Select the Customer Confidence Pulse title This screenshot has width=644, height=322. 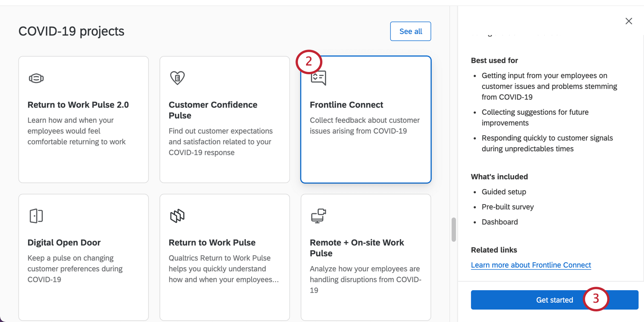tap(213, 110)
